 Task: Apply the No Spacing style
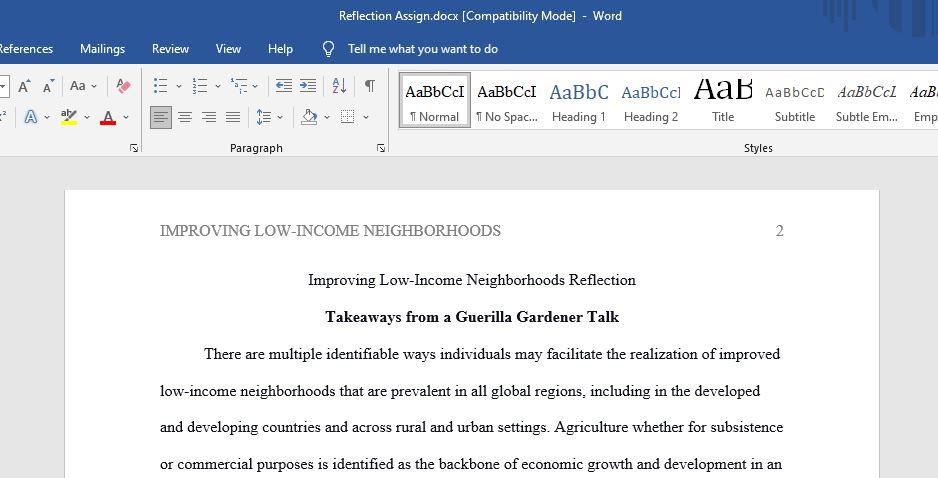pyautogui.click(x=507, y=101)
